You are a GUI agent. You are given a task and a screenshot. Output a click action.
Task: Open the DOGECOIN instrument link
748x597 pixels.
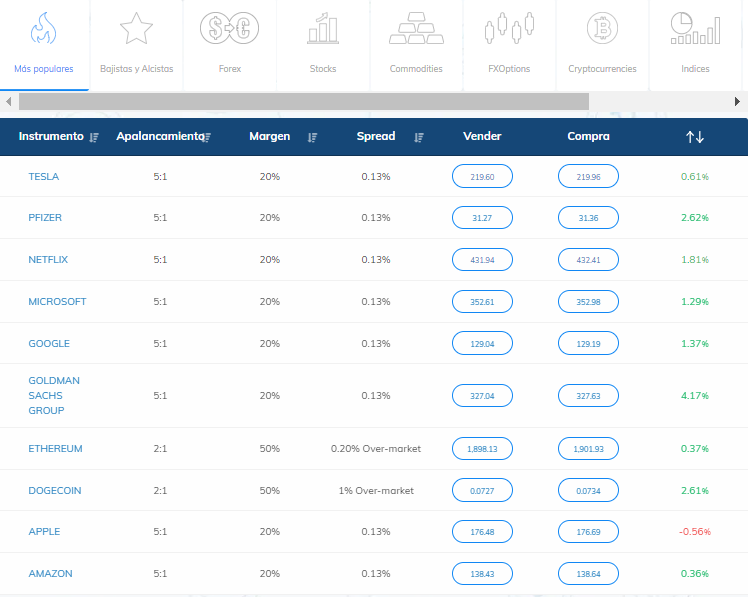pos(56,491)
